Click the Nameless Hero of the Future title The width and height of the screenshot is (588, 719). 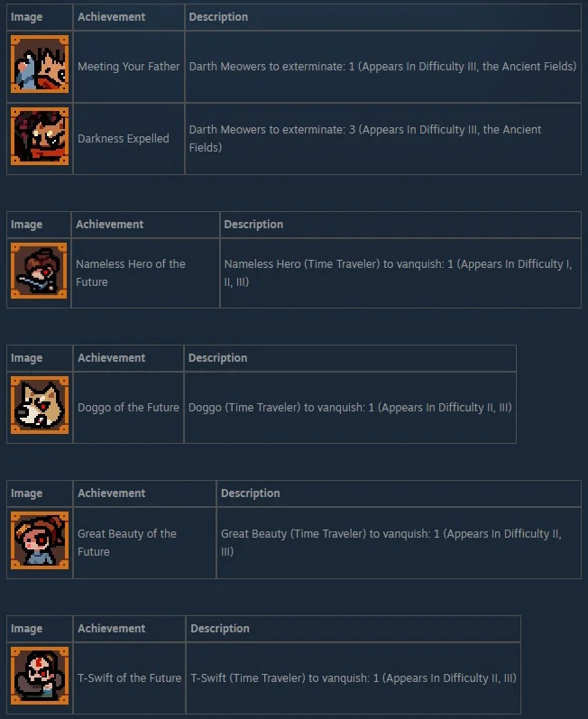click(131, 272)
